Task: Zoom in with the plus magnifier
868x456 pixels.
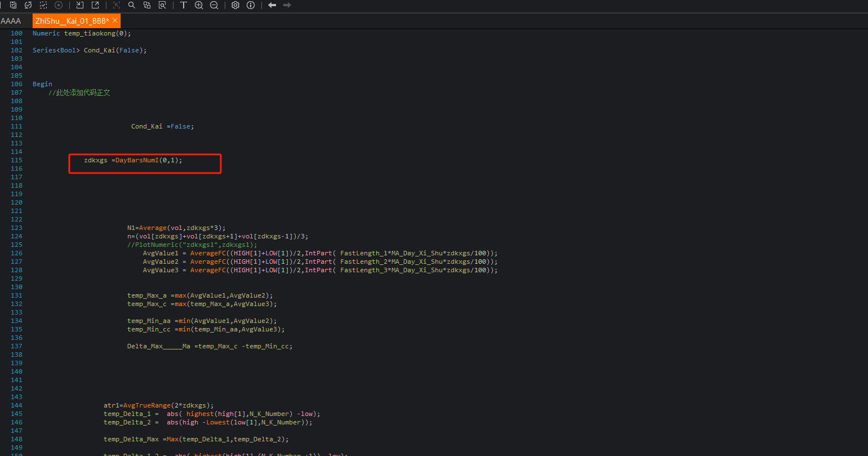Action: click(199, 5)
